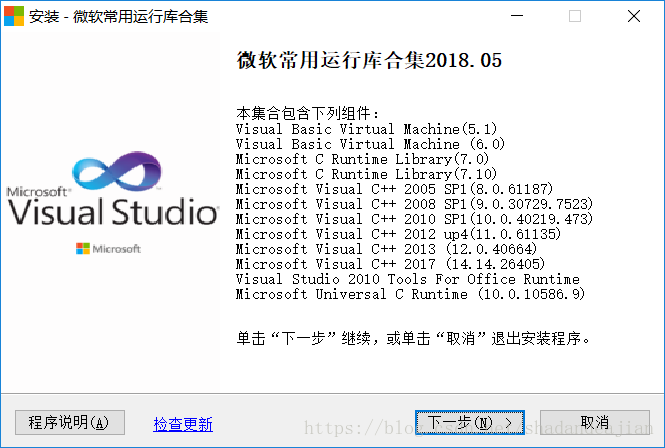Click the Visual C++ 2012 up4 line
Image resolution: width=665 pixels, height=448 pixels.
coord(398,234)
